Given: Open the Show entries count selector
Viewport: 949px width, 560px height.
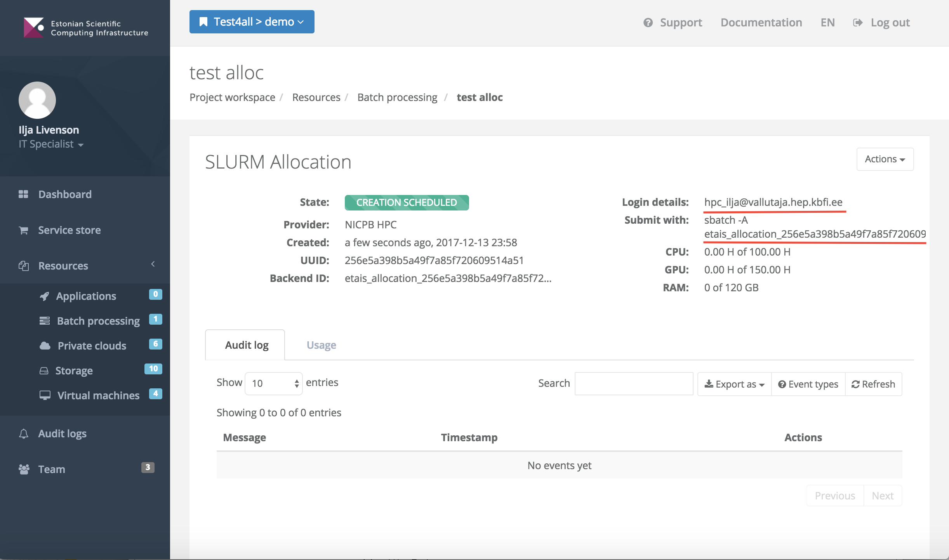Looking at the screenshot, I should pos(274,383).
